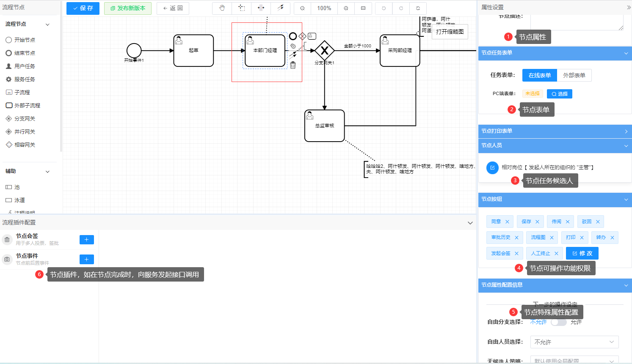Fit diagram to viewport icon
The height and width of the screenshot is (364, 632).
click(363, 8)
